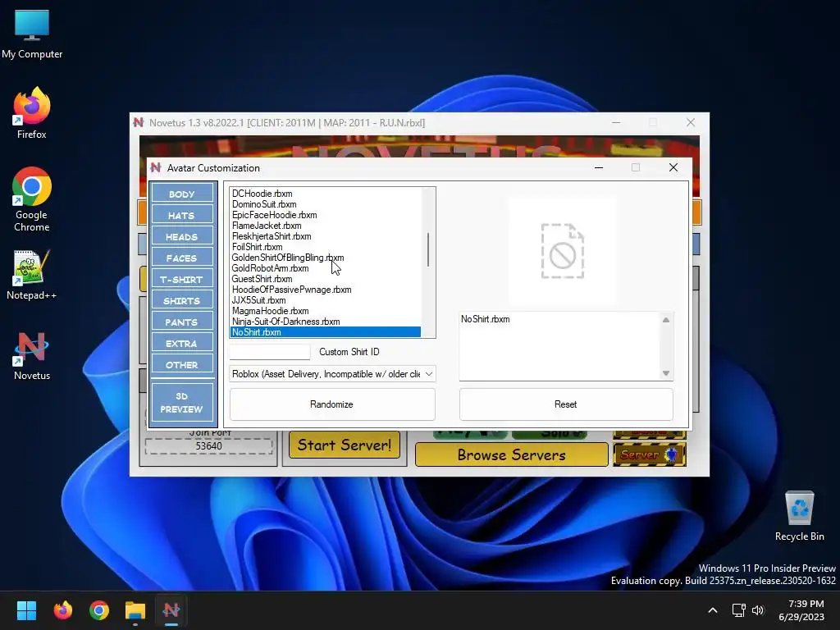Click the description box scroll up arrow
The height and width of the screenshot is (630, 840).
pyautogui.click(x=666, y=320)
